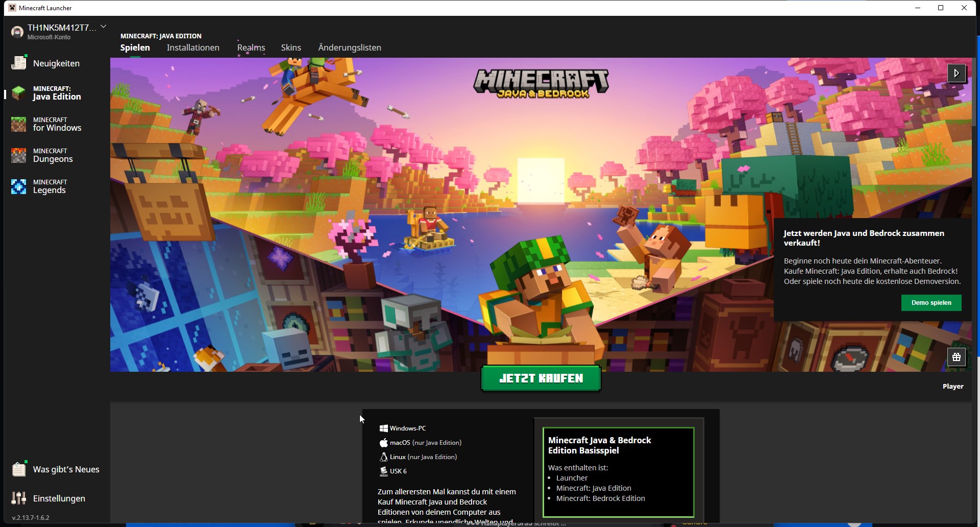Click the gift icon on banner
The width and height of the screenshot is (980, 527).
(956, 357)
